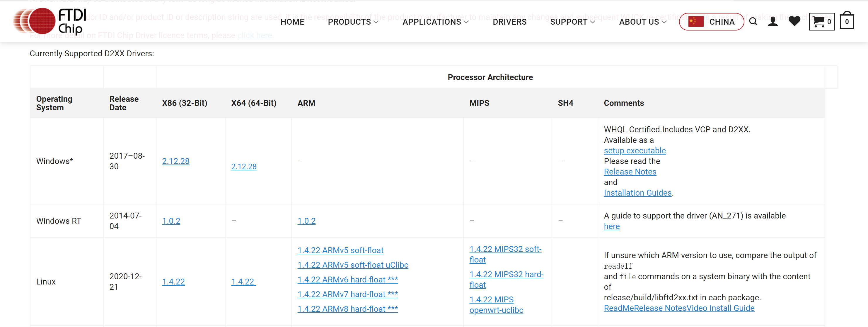Click the 'SH4' column header
Image resolution: width=868 pixels, height=327 pixels.
pyautogui.click(x=565, y=103)
